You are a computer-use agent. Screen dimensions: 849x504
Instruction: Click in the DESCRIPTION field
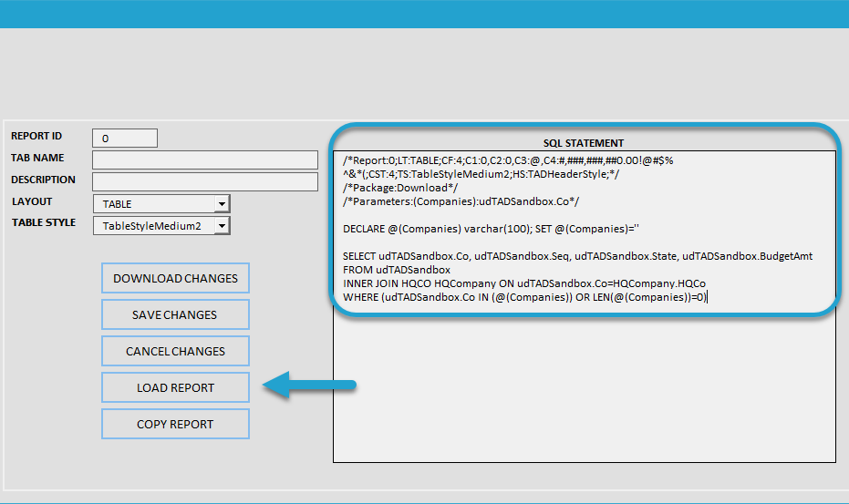tap(205, 182)
